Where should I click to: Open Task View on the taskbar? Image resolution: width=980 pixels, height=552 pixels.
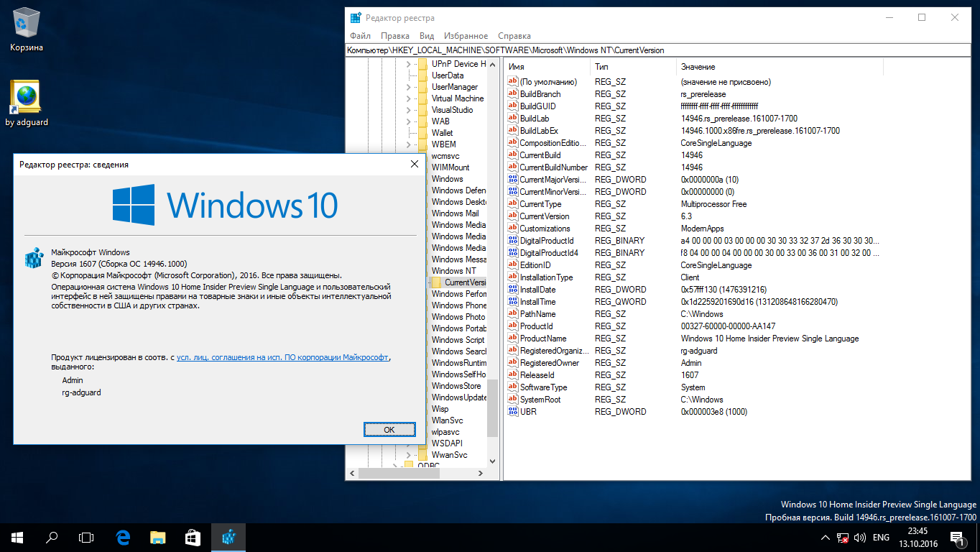point(86,537)
